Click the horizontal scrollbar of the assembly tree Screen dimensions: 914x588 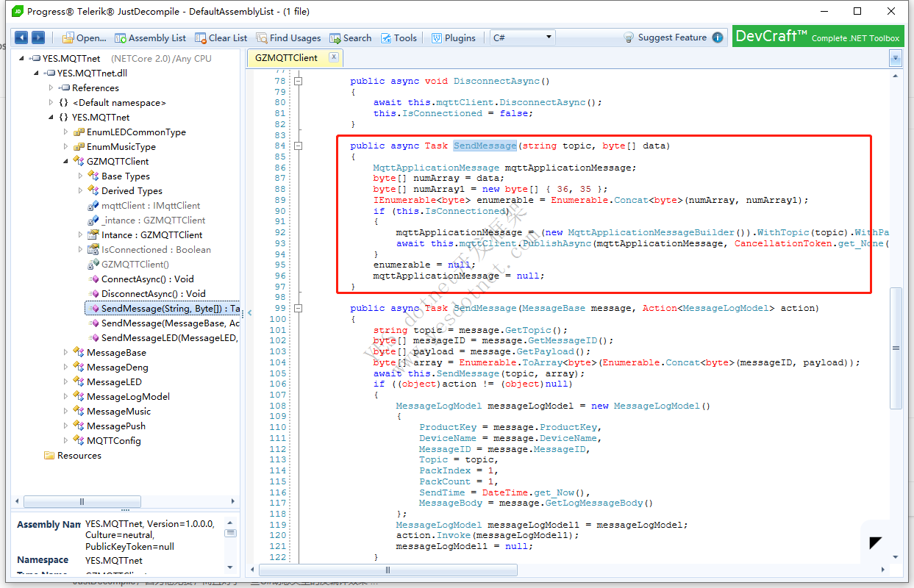pyautogui.click(x=82, y=501)
